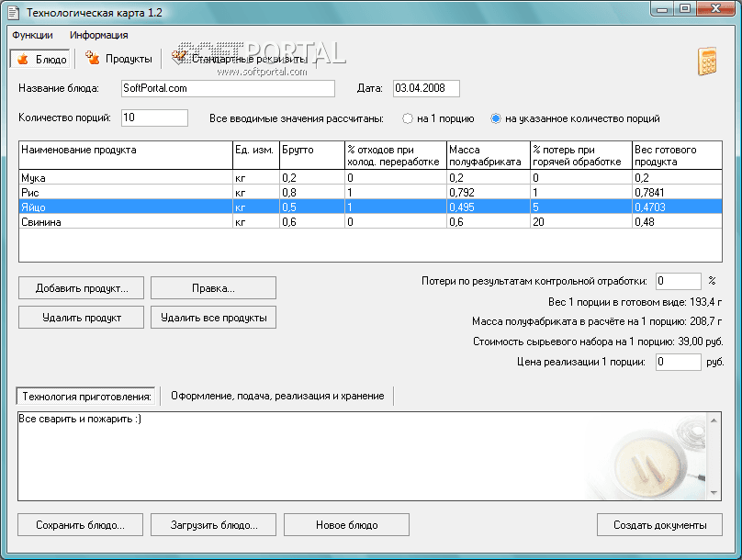This screenshot has height=560, width=742.
Task: Click Удалить все продукты button
Action: 213,318
